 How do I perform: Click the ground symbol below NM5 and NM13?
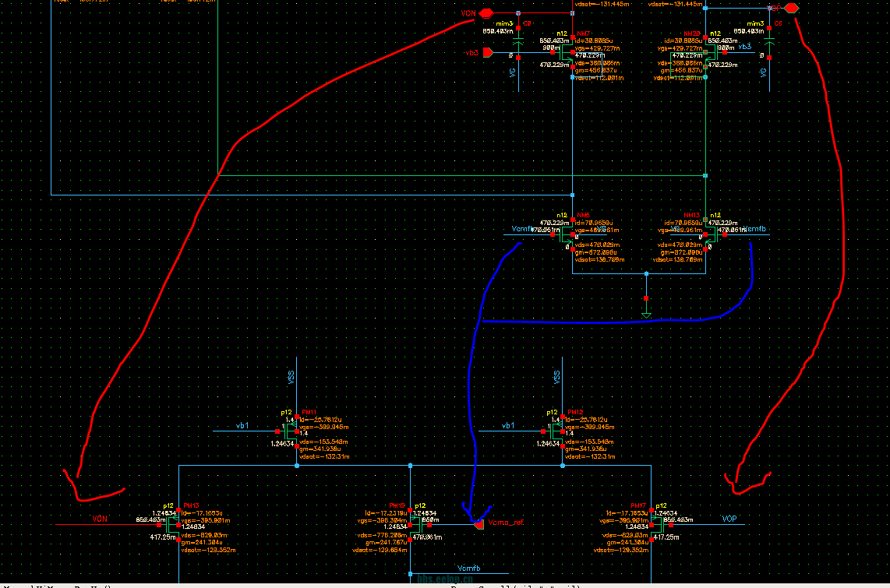(646, 314)
